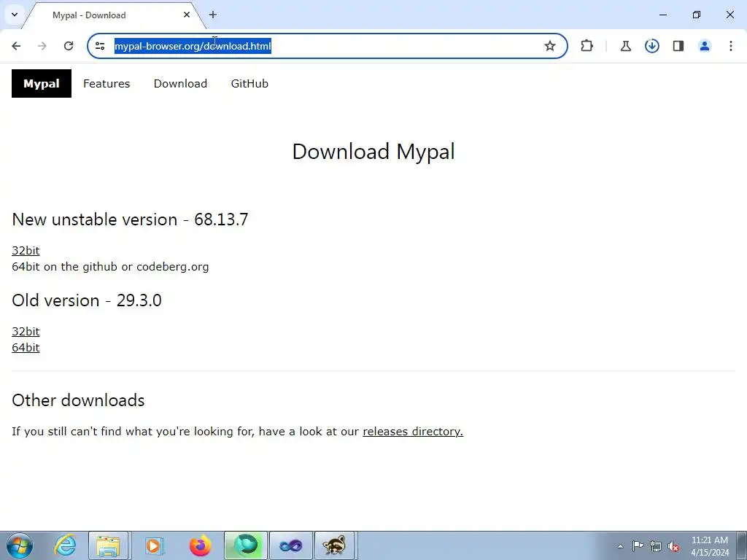This screenshot has height=560, width=747.
Task: Open a new tab with plus button
Action: point(213,15)
